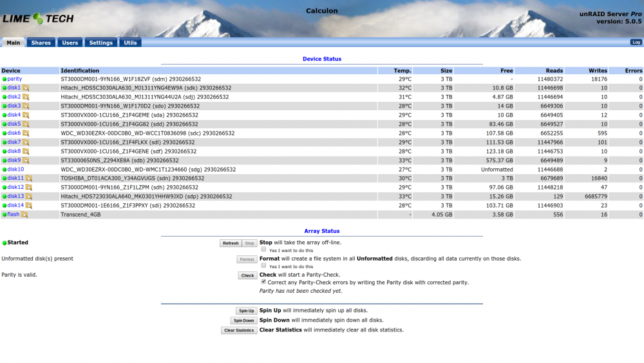The width and height of the screenshot is (644, 363).
Task: Open browse icon next to disk7
Action: [x=26, y=142]
